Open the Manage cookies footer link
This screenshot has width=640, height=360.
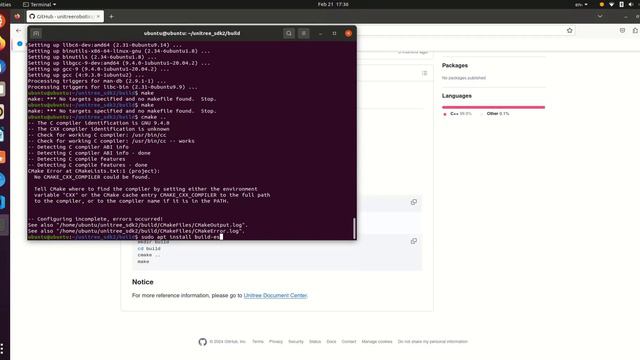tap(377, 342)
